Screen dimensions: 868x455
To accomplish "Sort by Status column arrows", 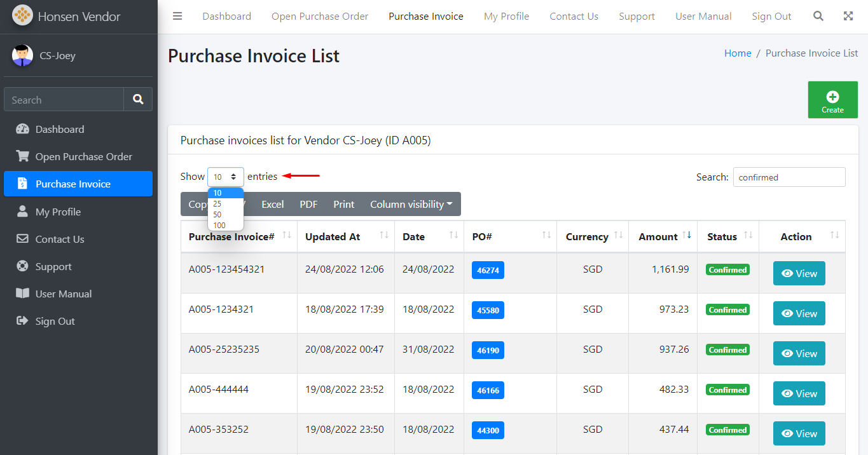I will pyautogui.click(x=748, y=236).
